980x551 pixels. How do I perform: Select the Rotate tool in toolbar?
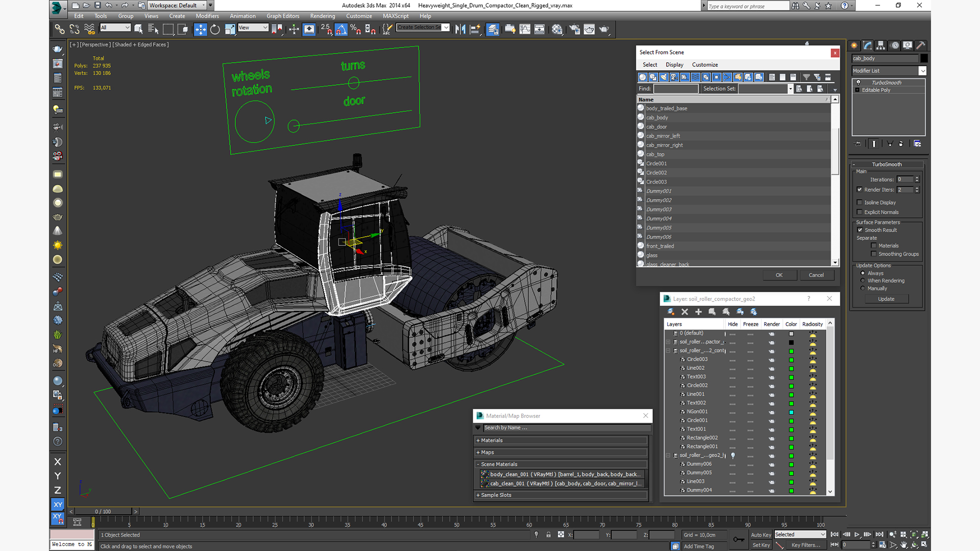(x=215, y=29)
